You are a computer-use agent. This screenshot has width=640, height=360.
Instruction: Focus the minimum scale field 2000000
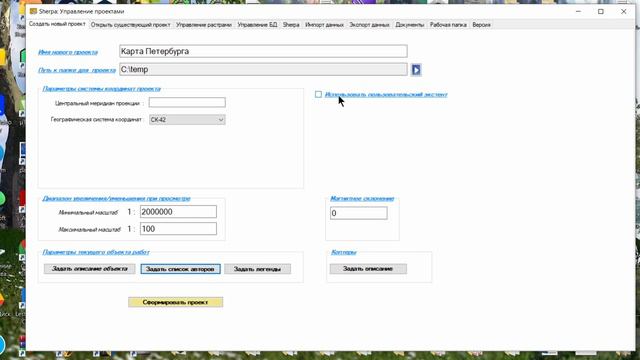coord(178,212)
